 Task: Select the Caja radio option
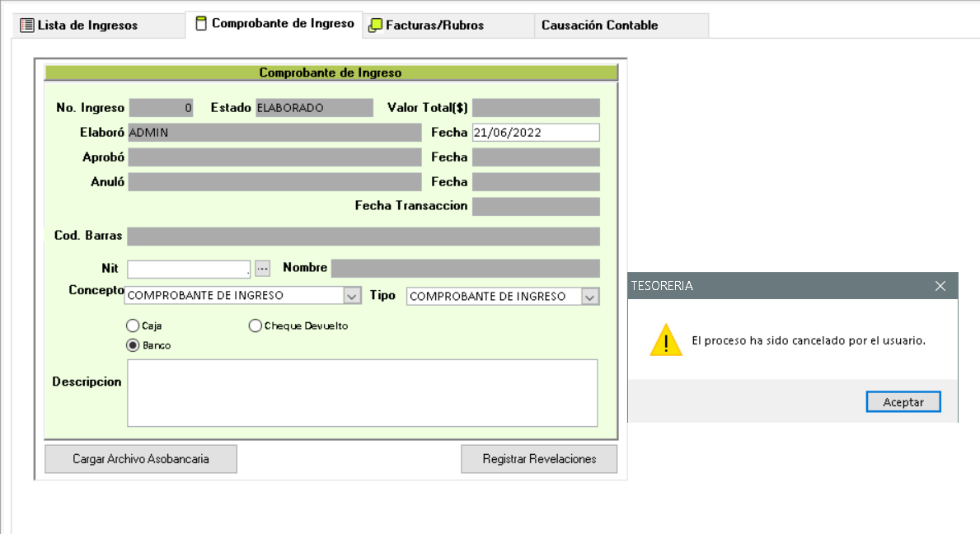coord(132,326)
